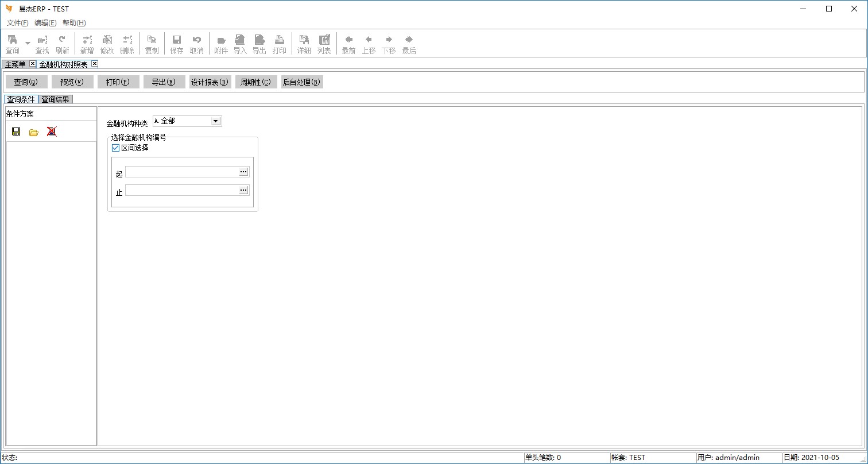Screen dimensions: 868x464
Task: Click the 查询 (Query) toolbar icon
Action: click(12, 44)
